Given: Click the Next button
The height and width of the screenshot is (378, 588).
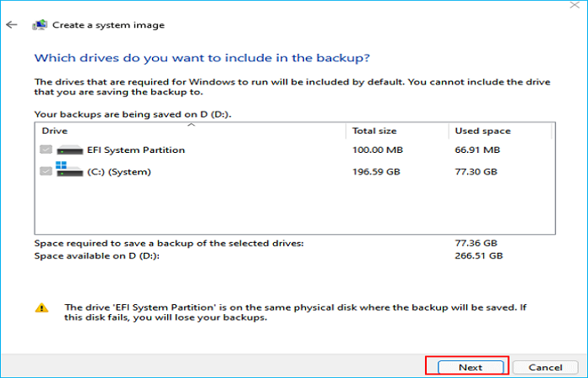Looking at the screenshot, I should click(x=470, y=367).
